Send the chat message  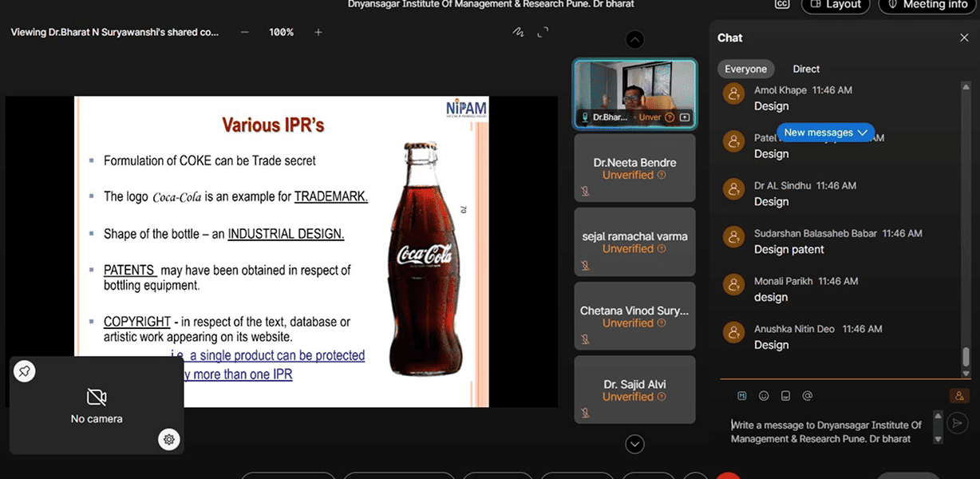tap(958, 423)
